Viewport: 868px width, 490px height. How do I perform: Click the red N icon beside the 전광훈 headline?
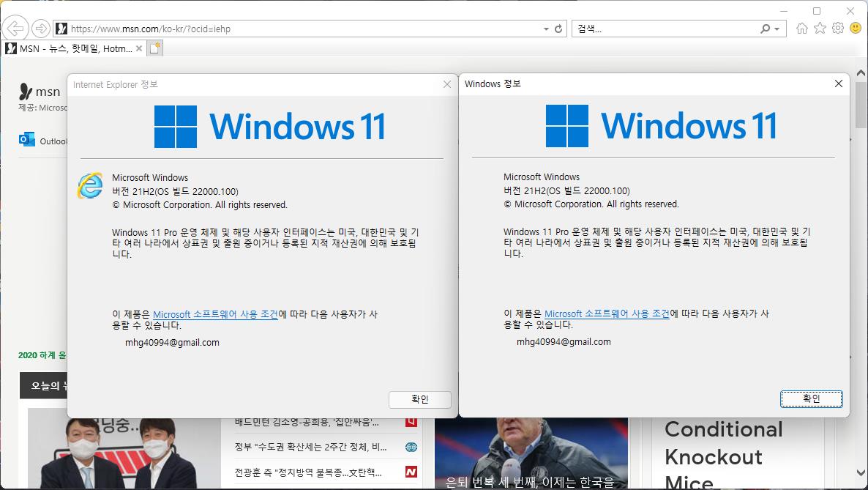411,472
